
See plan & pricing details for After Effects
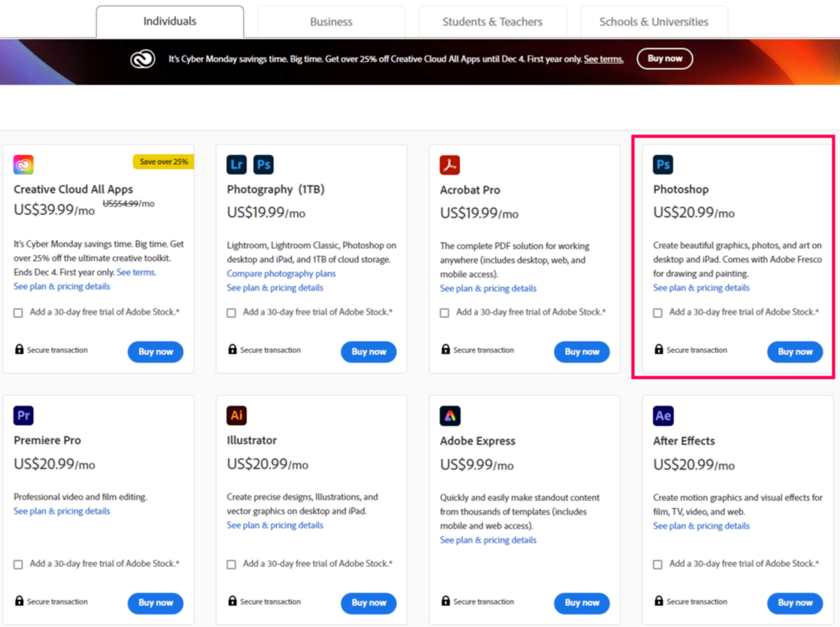tap(701, 526)
